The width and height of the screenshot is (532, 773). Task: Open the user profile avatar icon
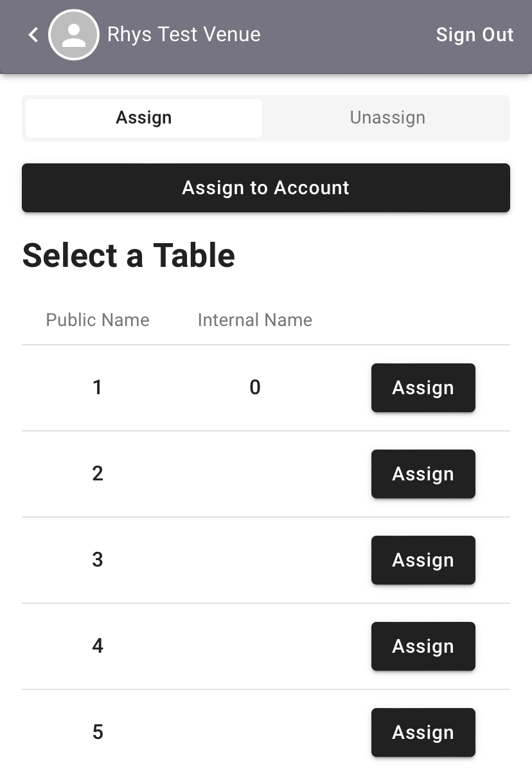point(74,35)
